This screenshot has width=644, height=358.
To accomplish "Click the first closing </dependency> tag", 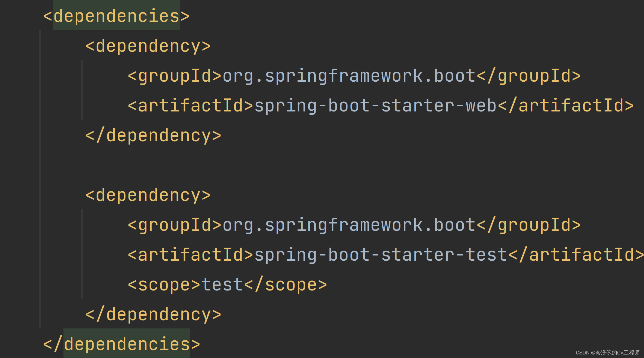I will (x=153, y=135).
